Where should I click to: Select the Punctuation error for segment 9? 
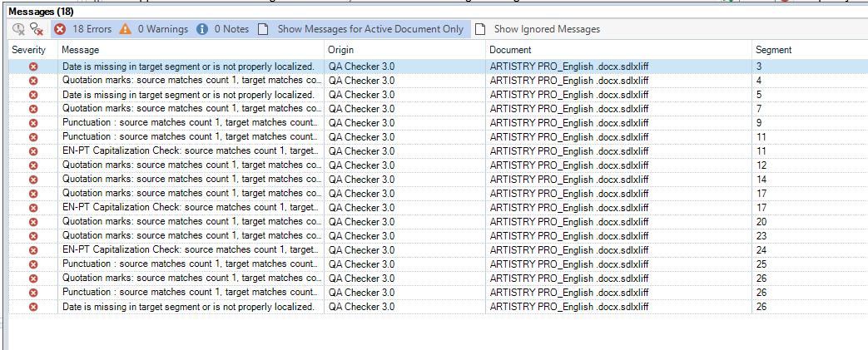(191, 122)
